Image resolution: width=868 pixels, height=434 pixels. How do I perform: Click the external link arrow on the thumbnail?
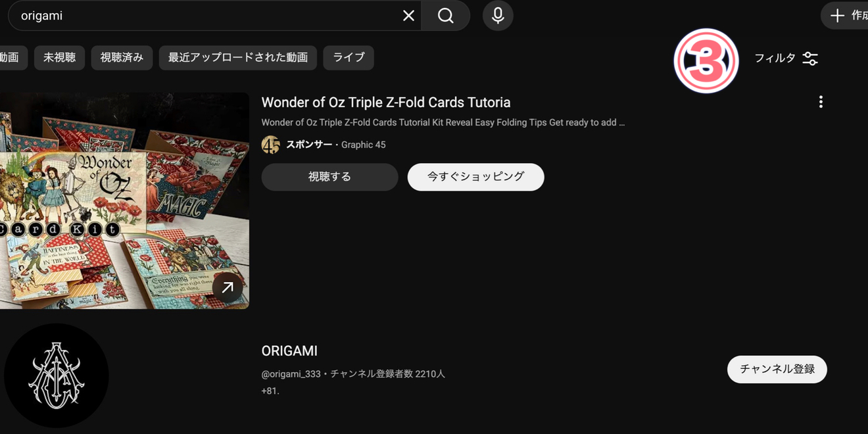228,287
